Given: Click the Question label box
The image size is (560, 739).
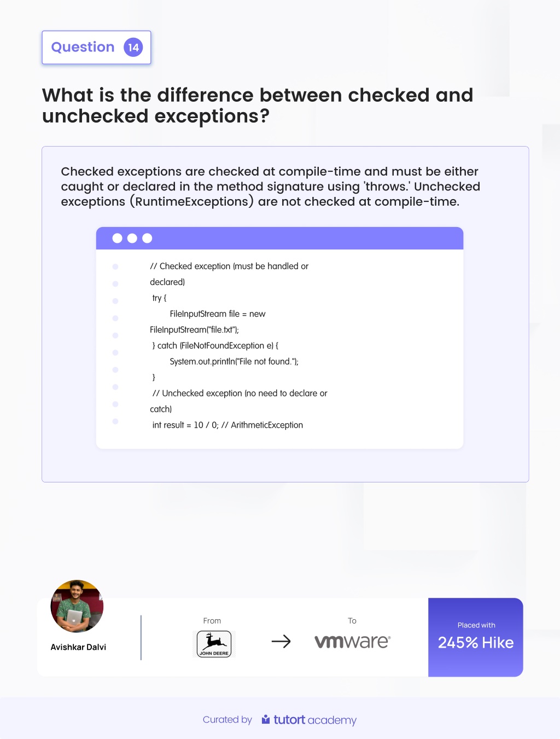Looking at the screenshot, I should (96, 48).
